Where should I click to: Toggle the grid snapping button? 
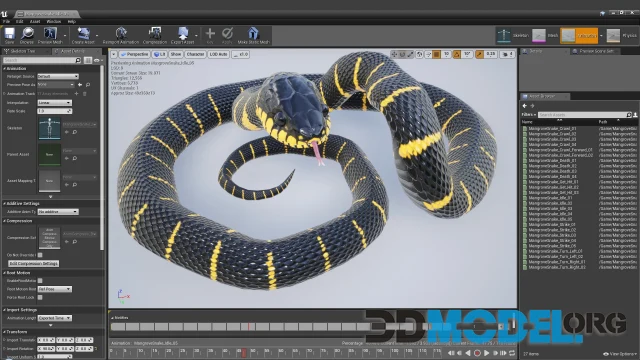[x=437, y=54]
